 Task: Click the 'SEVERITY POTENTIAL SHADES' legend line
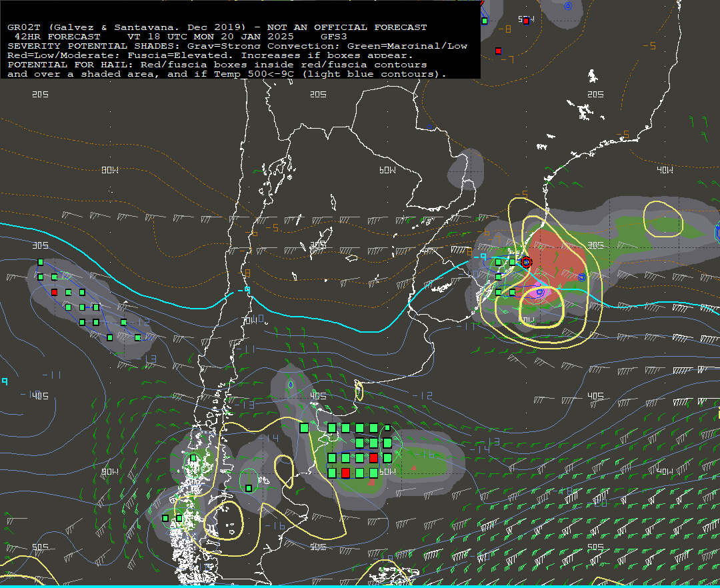click(237, 46)
